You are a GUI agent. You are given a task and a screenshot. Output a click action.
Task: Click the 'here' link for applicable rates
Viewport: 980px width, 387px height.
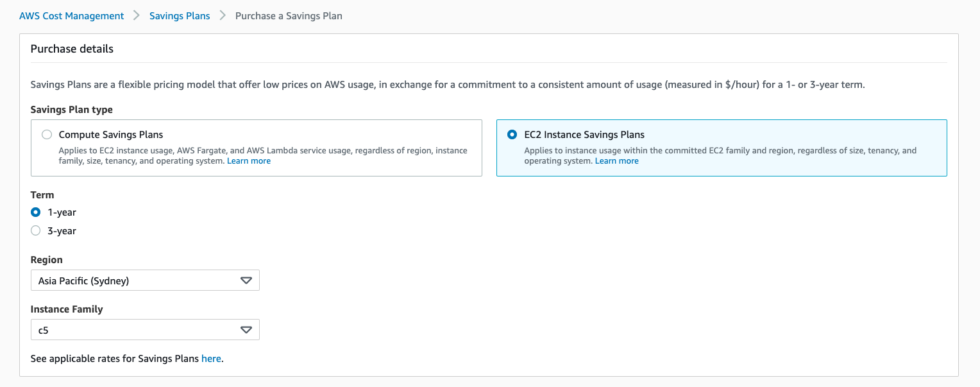[211, 359]
